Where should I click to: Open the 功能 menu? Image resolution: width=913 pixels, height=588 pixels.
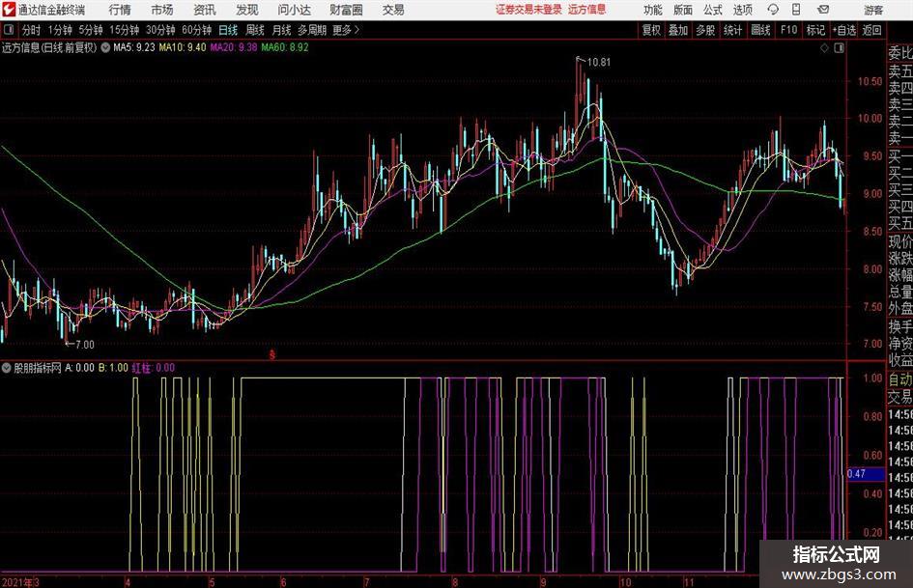click(653, 10)
